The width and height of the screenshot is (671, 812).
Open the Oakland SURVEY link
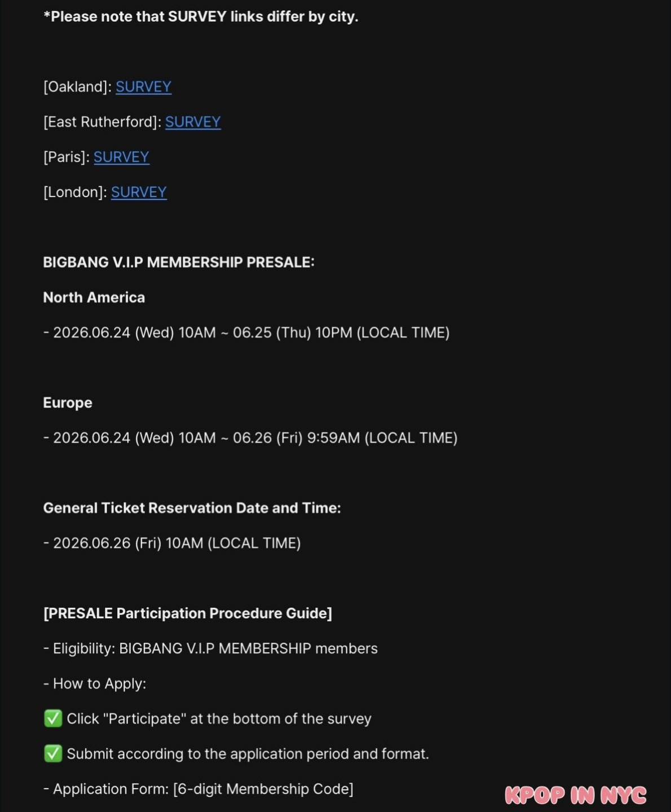[x=143, y=87]
